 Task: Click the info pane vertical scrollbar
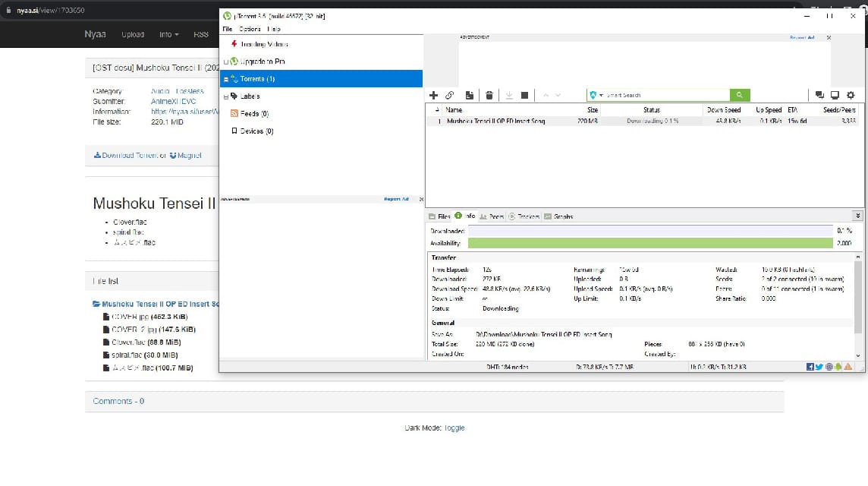pos(858,306)
